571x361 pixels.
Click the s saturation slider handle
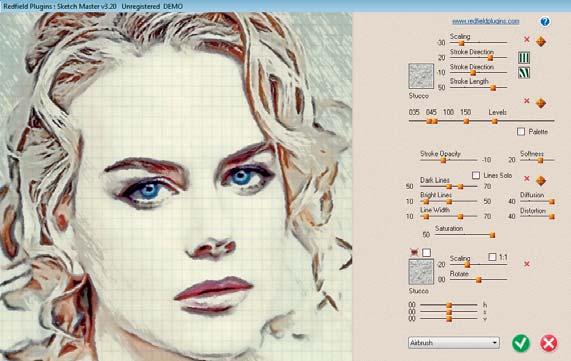click(x=449, y=312)
